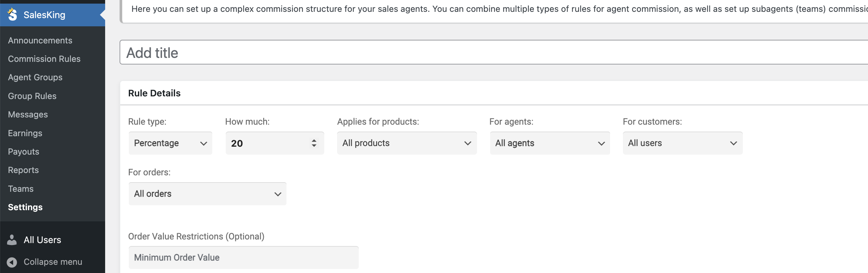Screen dimensions: 868x273
Task: Click the Rule Details panel heading
Action: [154, 93]
